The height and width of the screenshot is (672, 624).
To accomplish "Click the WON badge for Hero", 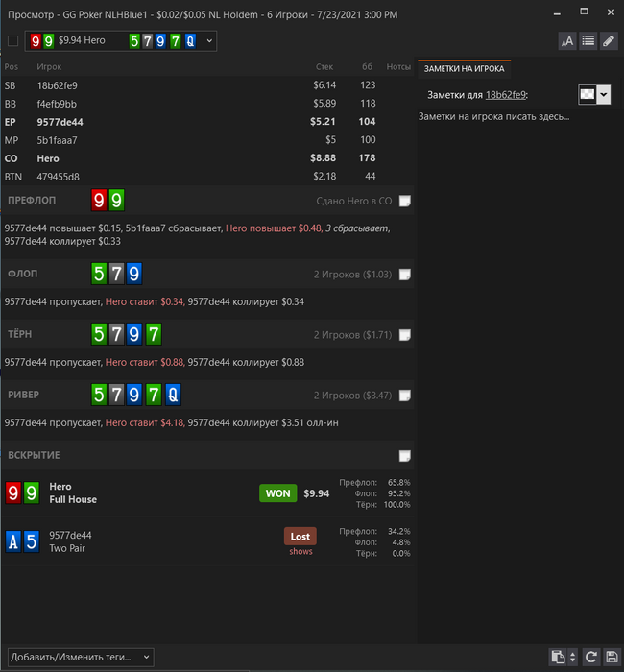I will click(277, 493).
